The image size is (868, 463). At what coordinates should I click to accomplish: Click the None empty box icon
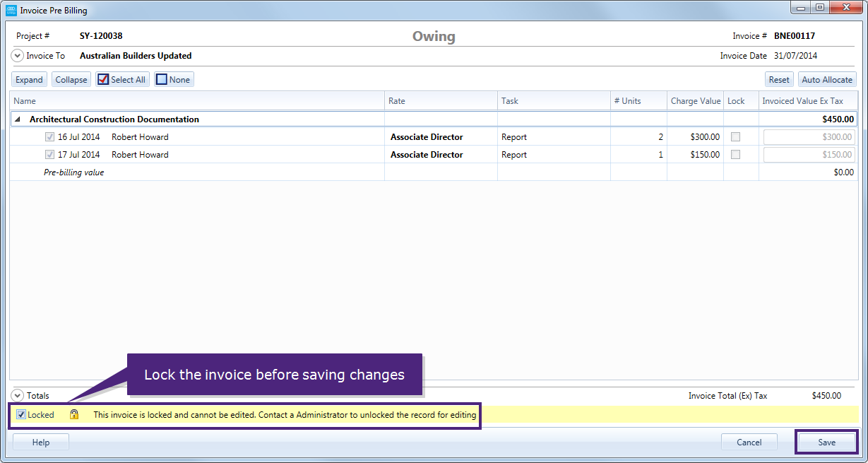click(x=162, y=80)
